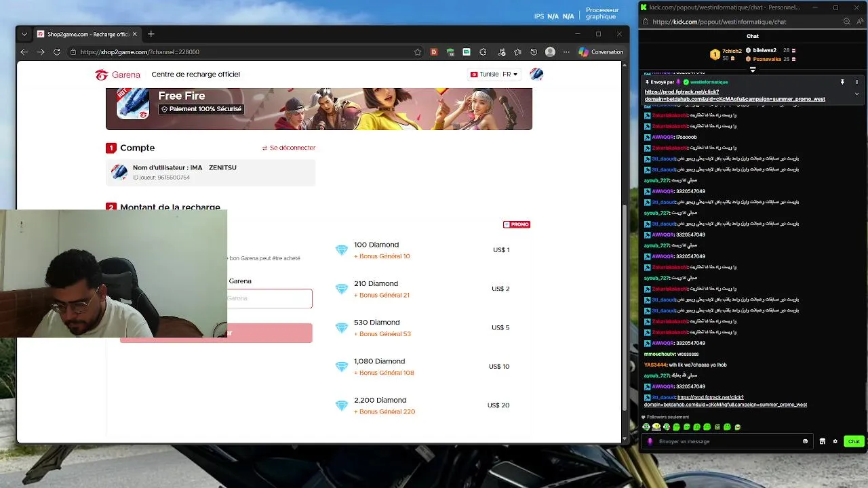Open the browser three-dots settings menu
This screenshot has height=488, width=868.
566,52
